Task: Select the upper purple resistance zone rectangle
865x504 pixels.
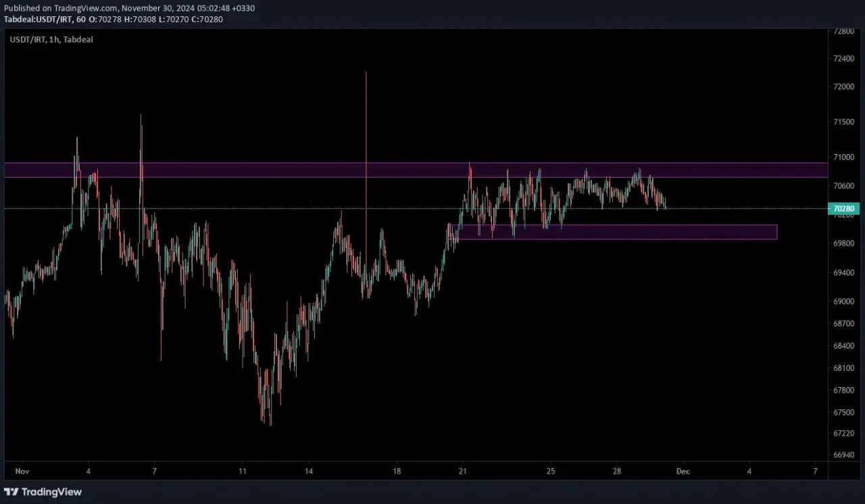Action: point(416,170)
